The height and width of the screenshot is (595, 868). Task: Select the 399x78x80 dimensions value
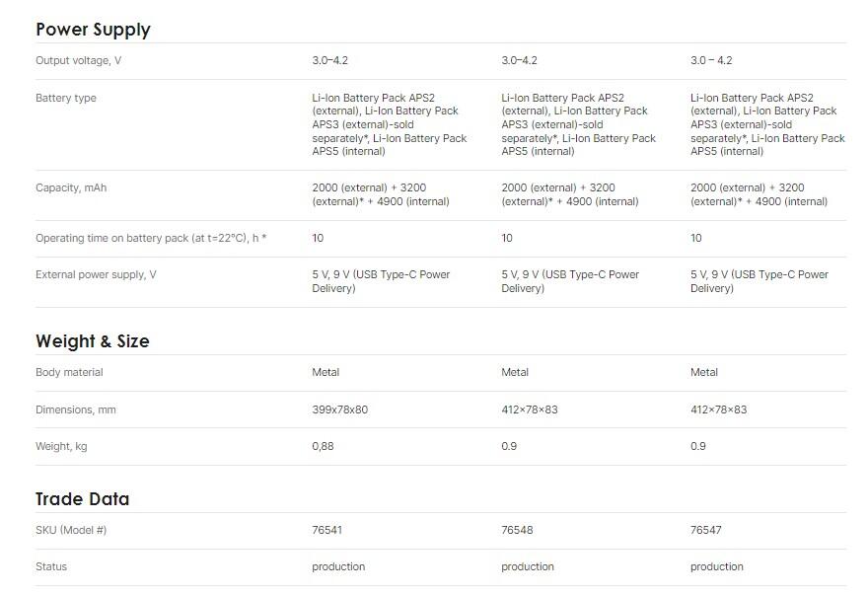coord(339,410)
